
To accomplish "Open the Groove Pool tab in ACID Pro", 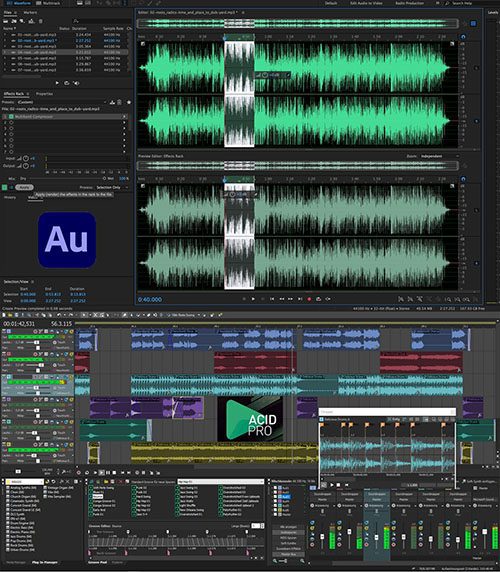I will coord(97,563).
